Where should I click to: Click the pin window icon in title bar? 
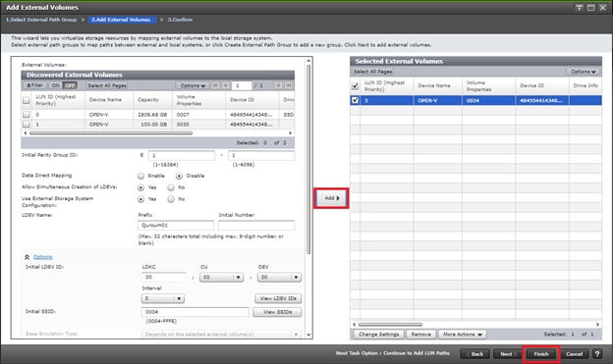coord(579,8)
